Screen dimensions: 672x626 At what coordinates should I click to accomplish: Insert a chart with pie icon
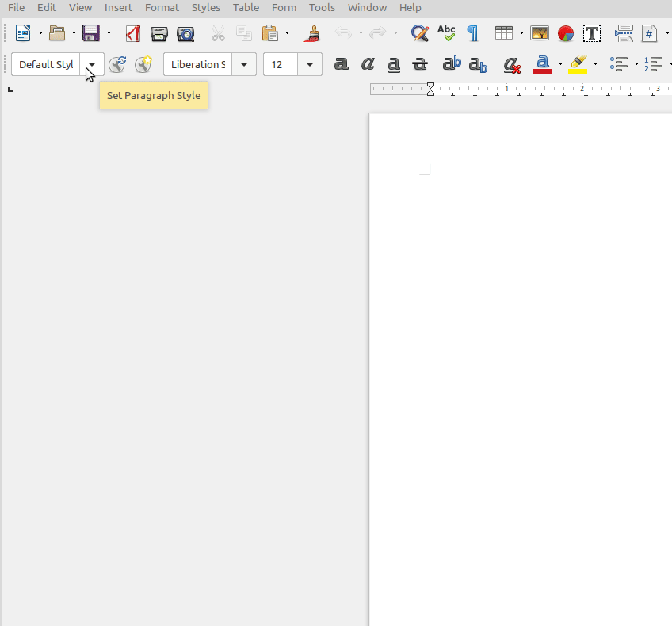click(565, 33)
